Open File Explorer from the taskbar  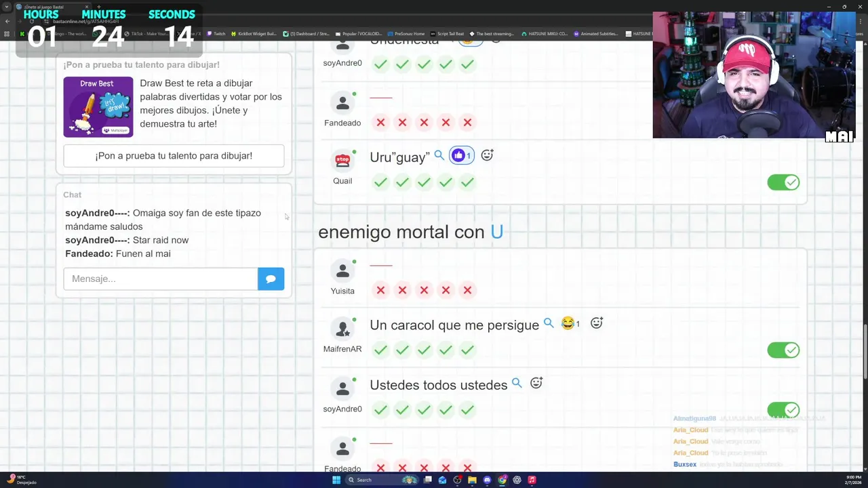472,480
